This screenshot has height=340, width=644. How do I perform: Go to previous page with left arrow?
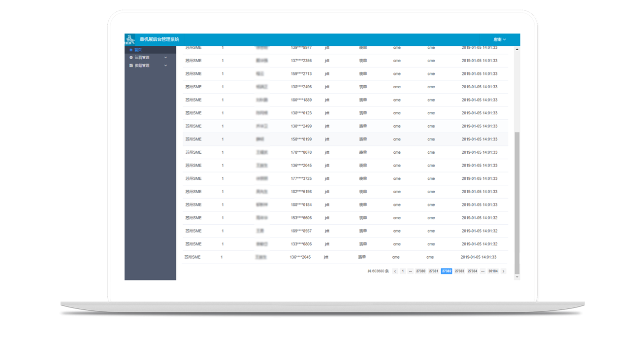[x=395, y=271]
